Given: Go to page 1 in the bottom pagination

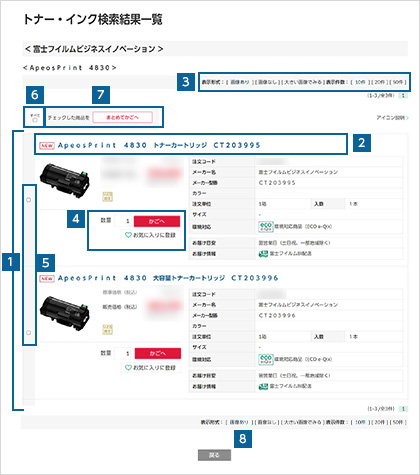Looking at the screenshot, I should point(403,409).
